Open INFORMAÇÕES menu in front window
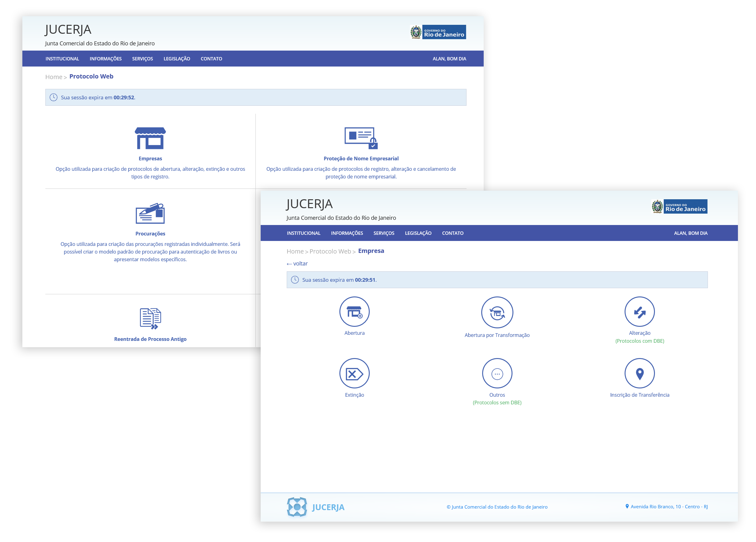The width and height of the screenshot is (756, 542). 347,233
